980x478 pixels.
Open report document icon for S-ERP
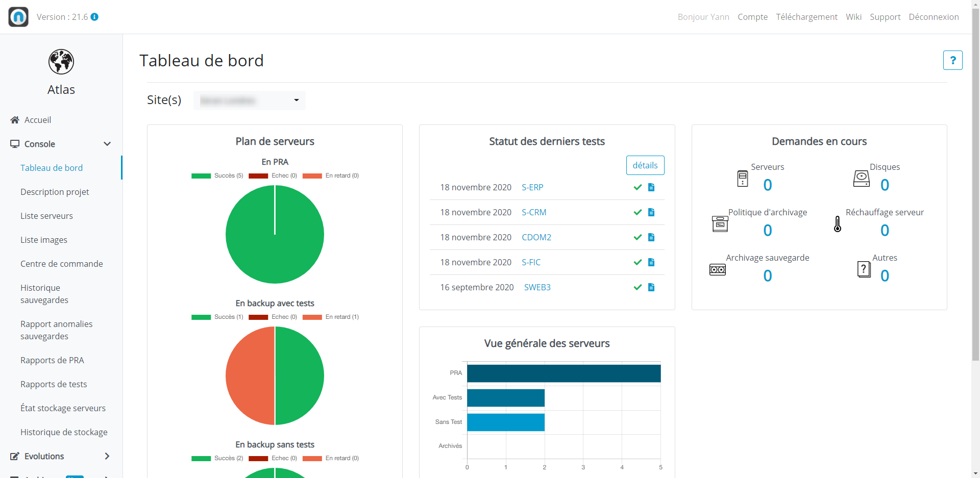[x=651, y=187]
